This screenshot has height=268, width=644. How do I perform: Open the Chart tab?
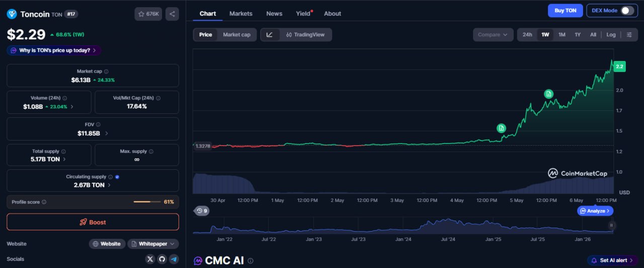[208, 14]
